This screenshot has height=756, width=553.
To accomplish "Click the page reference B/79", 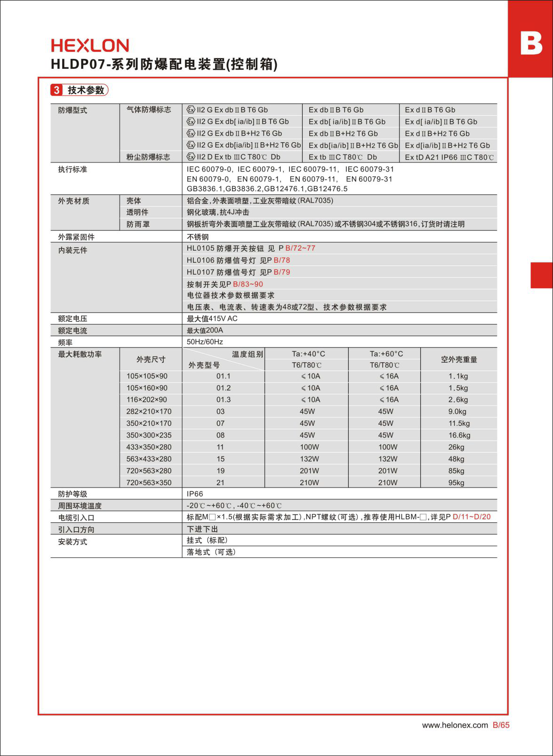I will pos(282,272).
